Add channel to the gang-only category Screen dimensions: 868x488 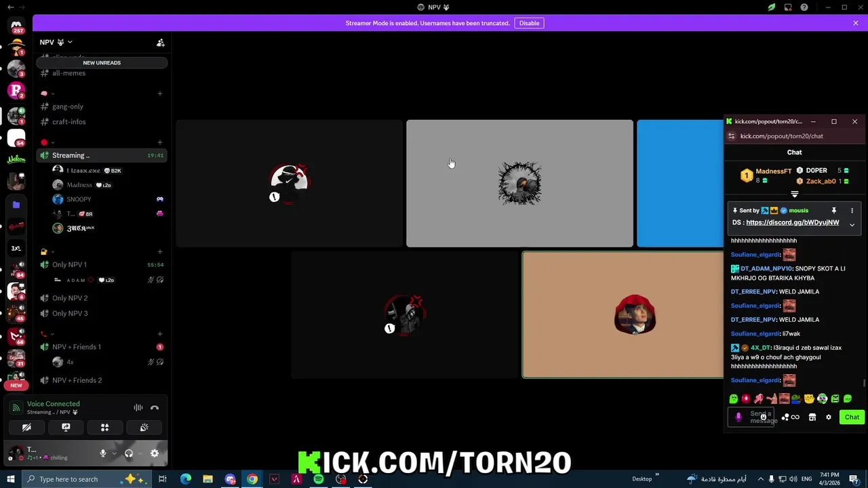[x=160, y=94]
